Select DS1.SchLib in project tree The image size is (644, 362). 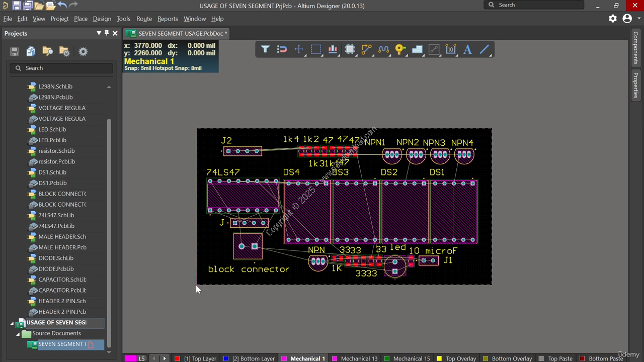pyautogui.click(x=52, y=172)
